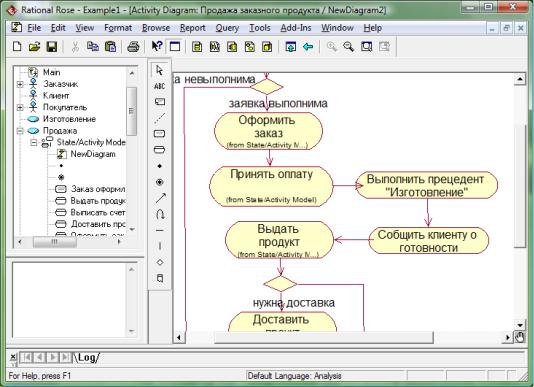Zoom in with the magnifier plus icon
This screenshot has height=387, width=534.
point(331,46)
